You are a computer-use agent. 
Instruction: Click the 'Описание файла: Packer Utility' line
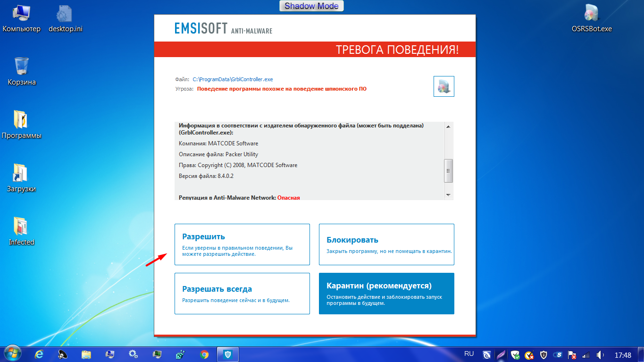(218, 154)
